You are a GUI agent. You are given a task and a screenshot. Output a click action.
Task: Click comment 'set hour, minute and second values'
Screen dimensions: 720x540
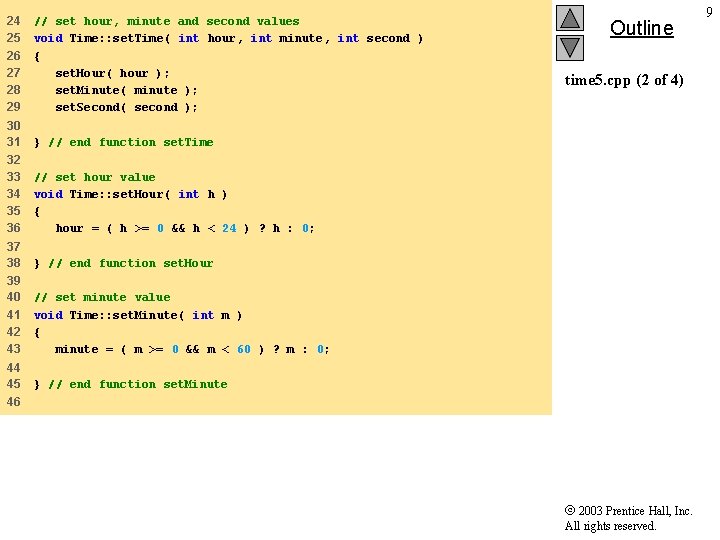click(x=167, y=21)
